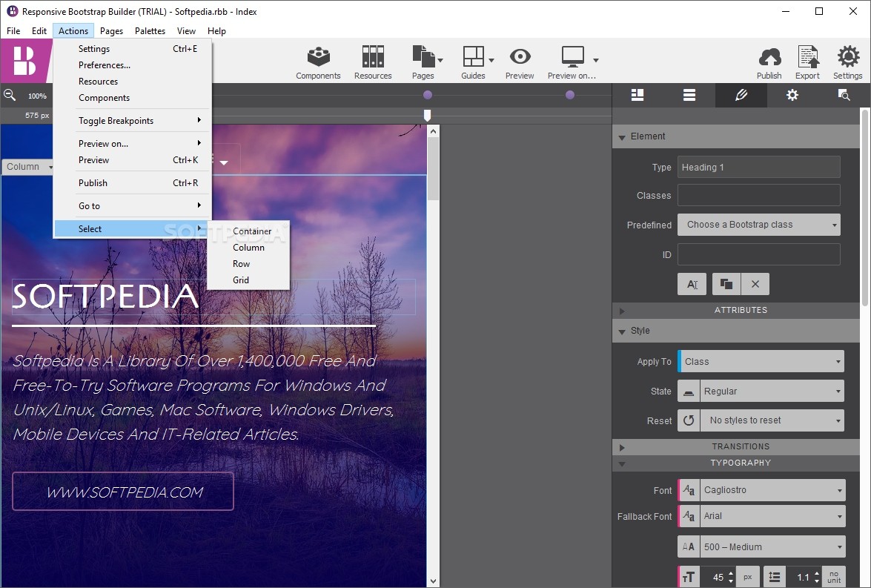871x588 pixels.
Task: Open the Cagliostro font dropdown
Action: (772, 490)
